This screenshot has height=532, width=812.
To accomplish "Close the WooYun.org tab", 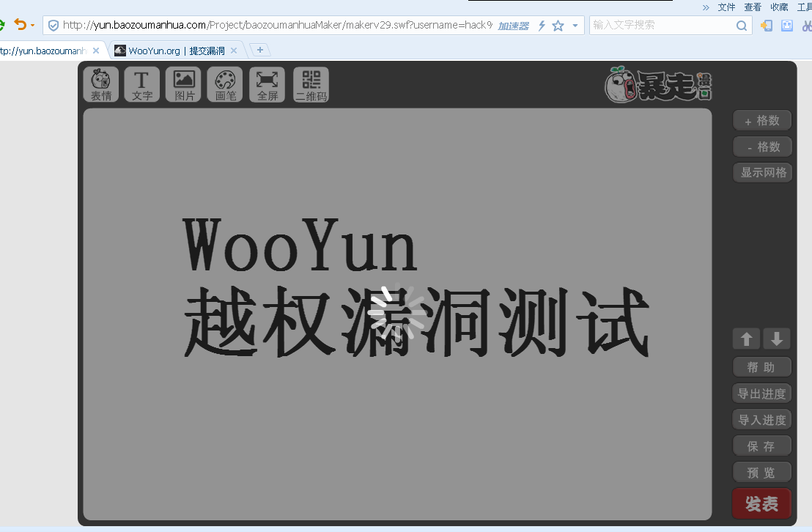I will (234, 51).
